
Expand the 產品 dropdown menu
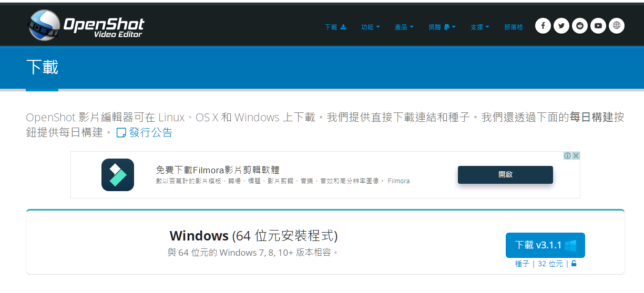pyautogui.click(x=404, y=27)
